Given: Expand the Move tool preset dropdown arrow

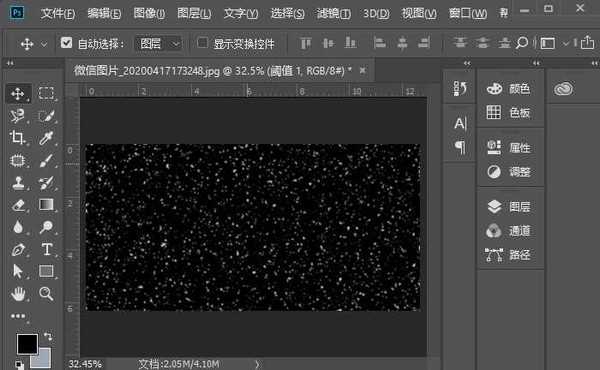Looking at the screenshot, I should tap(44, 44).
